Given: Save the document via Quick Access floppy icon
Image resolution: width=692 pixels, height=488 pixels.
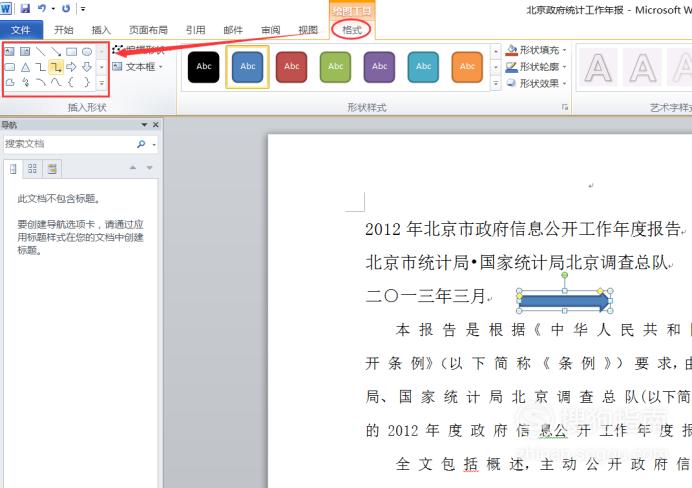Looking at the screenshot, I should pos(25,8).
